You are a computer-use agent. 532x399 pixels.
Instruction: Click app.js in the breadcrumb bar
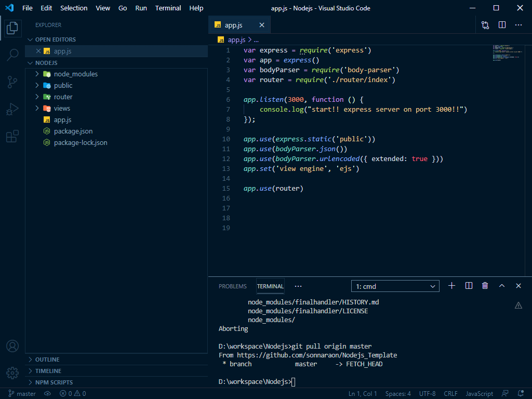236,39
